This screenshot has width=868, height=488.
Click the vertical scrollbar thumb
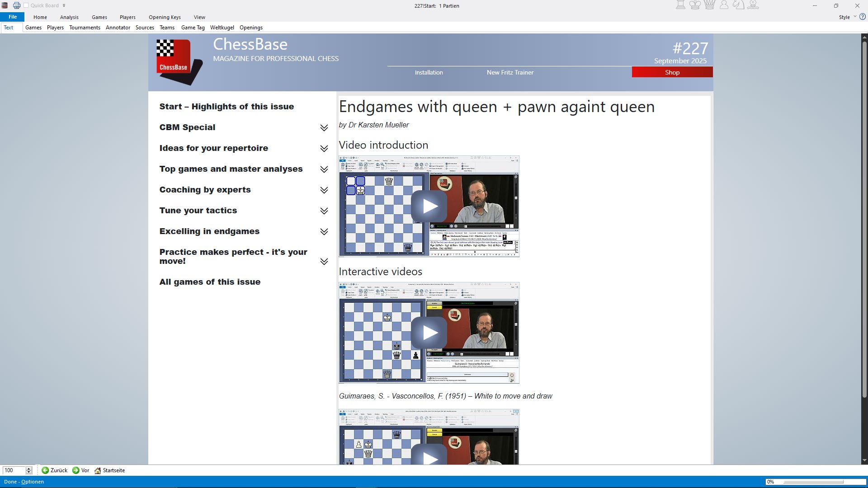[x=864, y=219]
